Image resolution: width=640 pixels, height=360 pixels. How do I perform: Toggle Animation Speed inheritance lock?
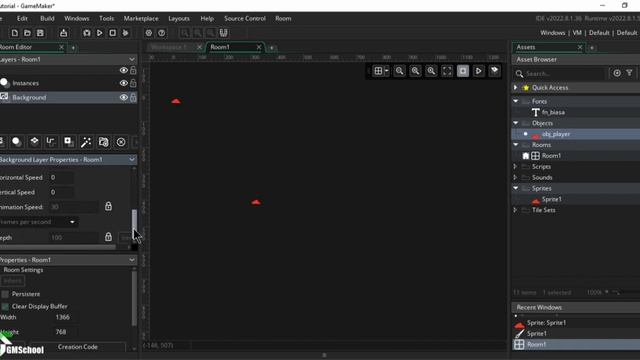tap(108, 206)
